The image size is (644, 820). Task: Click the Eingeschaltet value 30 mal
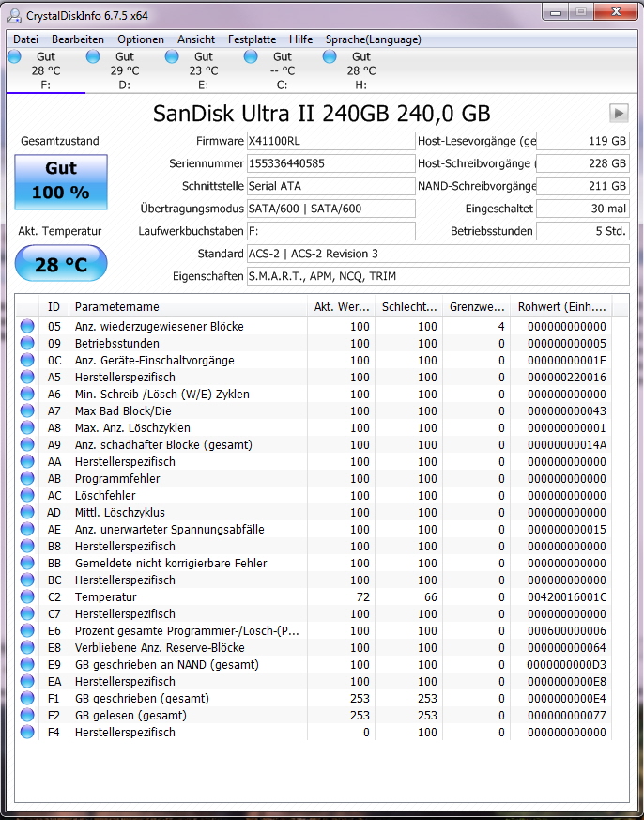[x=583, y=209]
